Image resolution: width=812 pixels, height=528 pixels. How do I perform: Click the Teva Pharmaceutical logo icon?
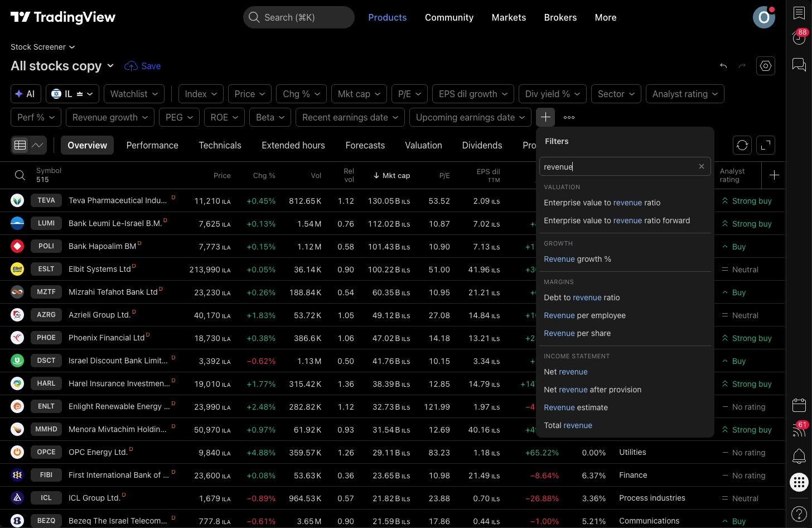pyautogui.click(x=17, y=200)
